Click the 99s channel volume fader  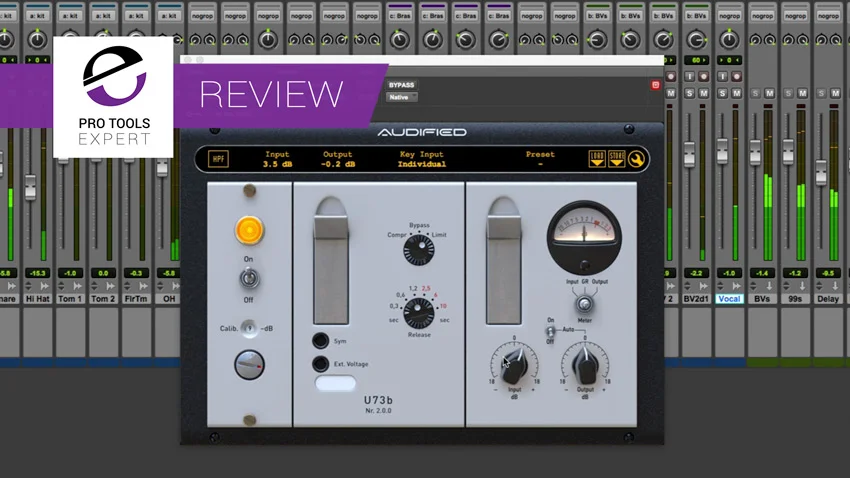click(x=788, y=152)
